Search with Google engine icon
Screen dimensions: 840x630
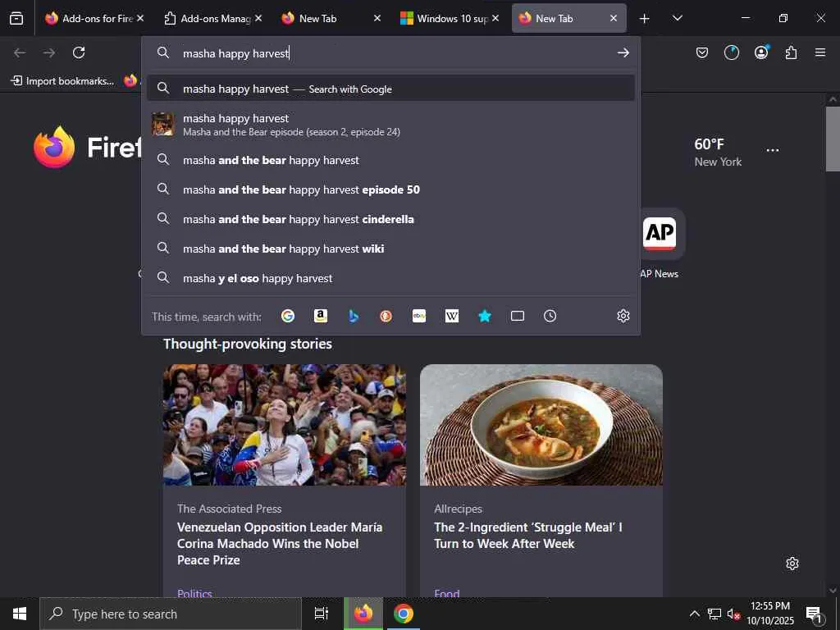click(x=288, y=316)
